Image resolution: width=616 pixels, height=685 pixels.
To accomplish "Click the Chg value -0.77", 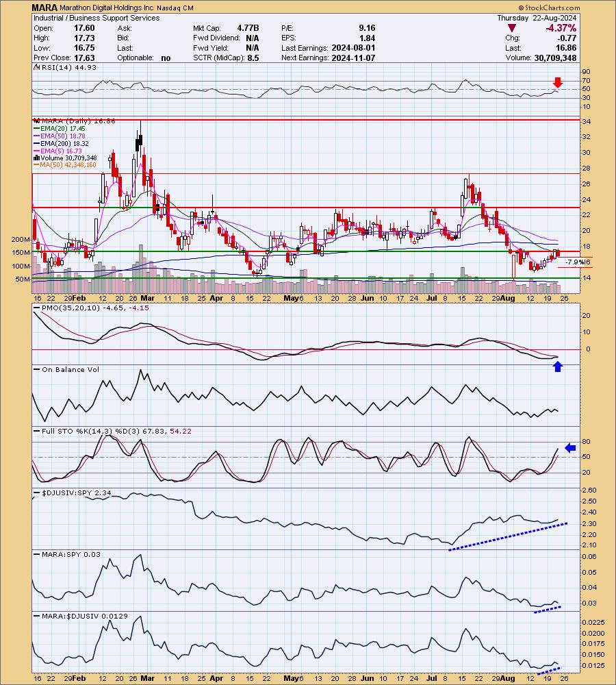I will (x=568, y=38).
